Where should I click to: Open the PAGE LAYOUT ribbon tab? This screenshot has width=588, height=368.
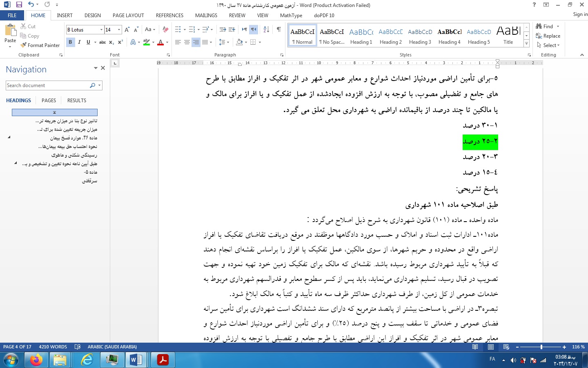[128, 15]
